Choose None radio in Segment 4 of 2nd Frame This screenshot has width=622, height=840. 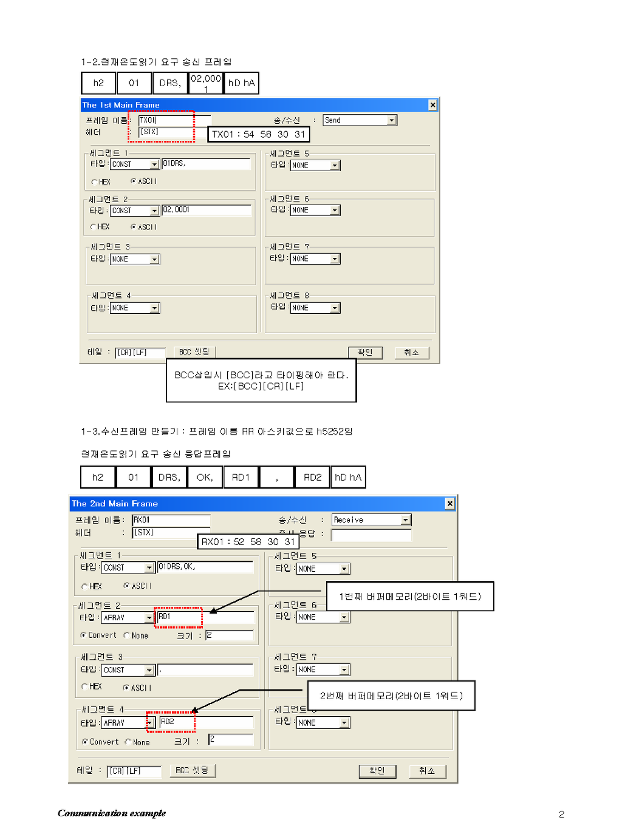click(x=128, y=742)
